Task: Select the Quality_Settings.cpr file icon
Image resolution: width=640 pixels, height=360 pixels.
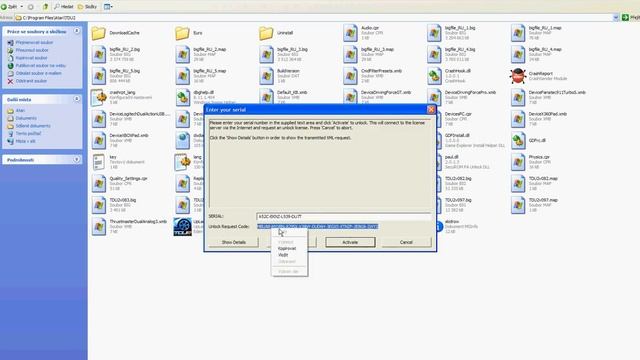Action: [x=99, y=184]
